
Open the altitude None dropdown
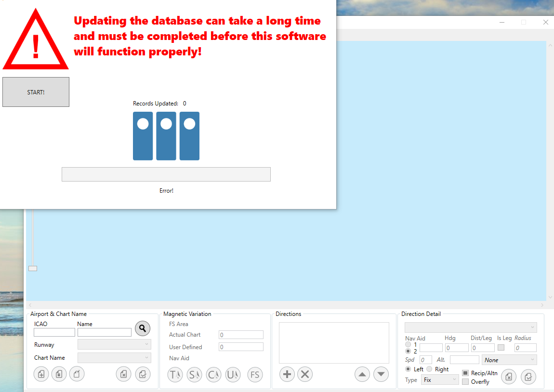(x=509, y=360)
